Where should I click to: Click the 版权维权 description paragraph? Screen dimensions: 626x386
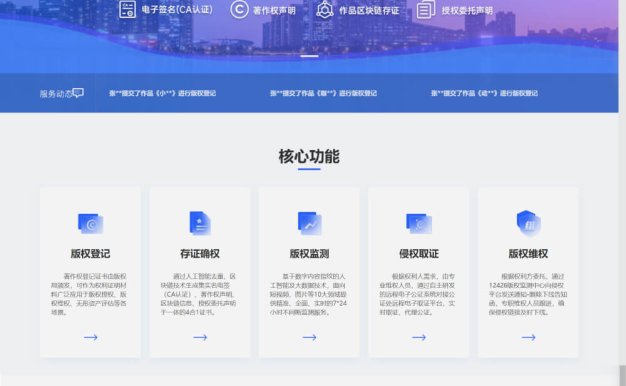(x=528, y=294)
